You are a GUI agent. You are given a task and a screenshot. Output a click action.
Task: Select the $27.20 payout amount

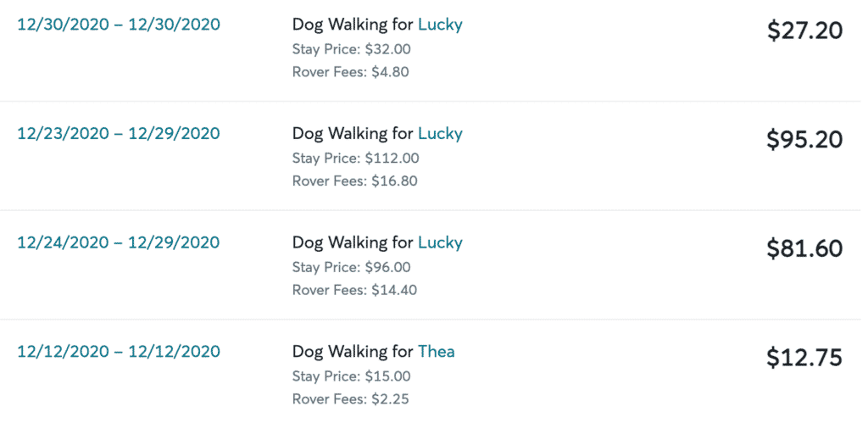pyautogui.click(x=805, y=31)
